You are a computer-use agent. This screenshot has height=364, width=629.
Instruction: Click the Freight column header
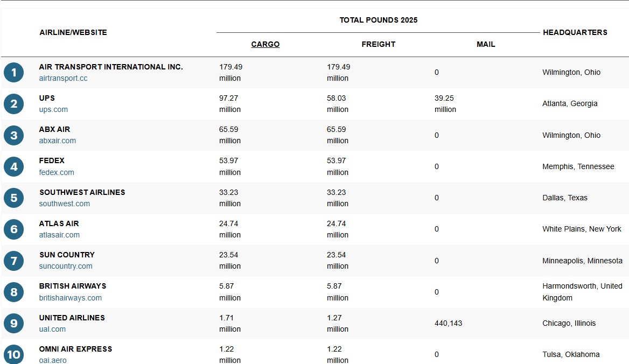click(x=378, y=44)
